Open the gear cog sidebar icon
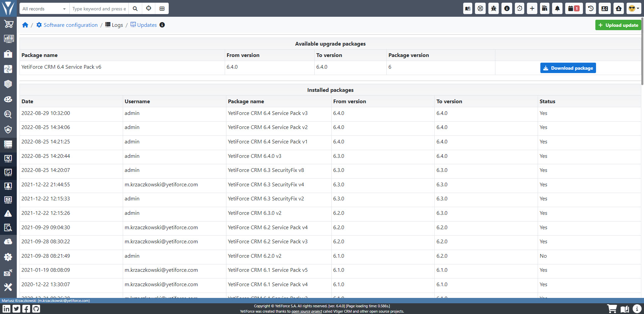The width and height of the screenshot is (644, 314). [8, 257]
